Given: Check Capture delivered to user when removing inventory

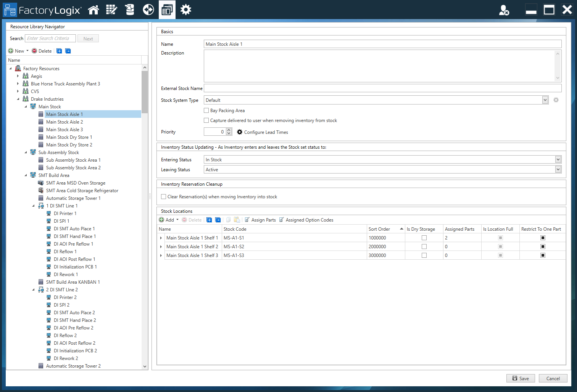Looking at the screenshot, I should 206,120.
